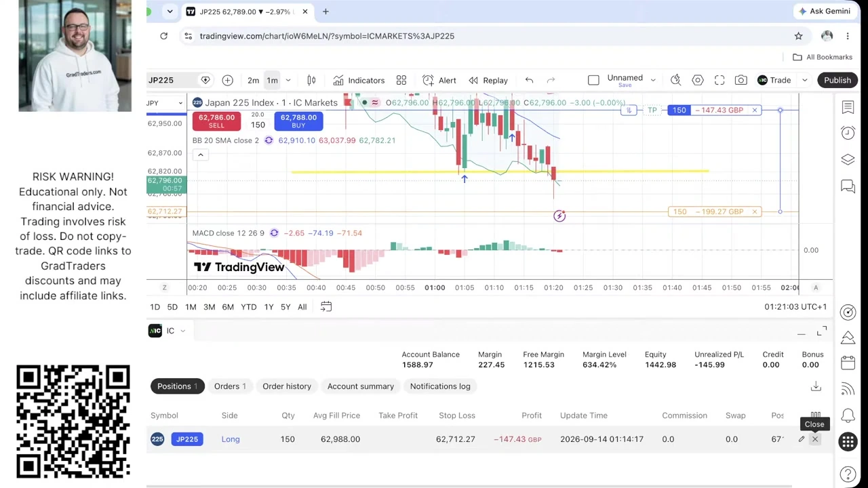Open the object tree layers icon

coord(848,159)
